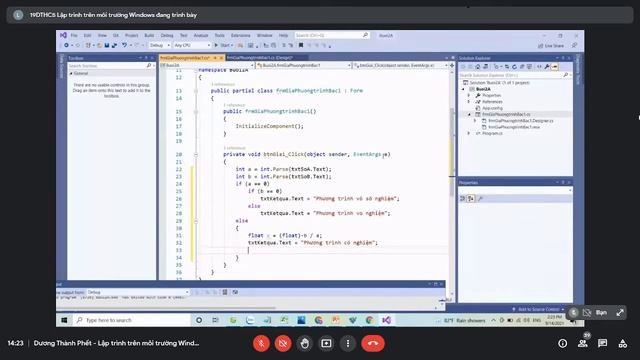Click the search icon in the Visual Studio search box
The height and width of the screenshot is (360, 640).
(365, 36)
